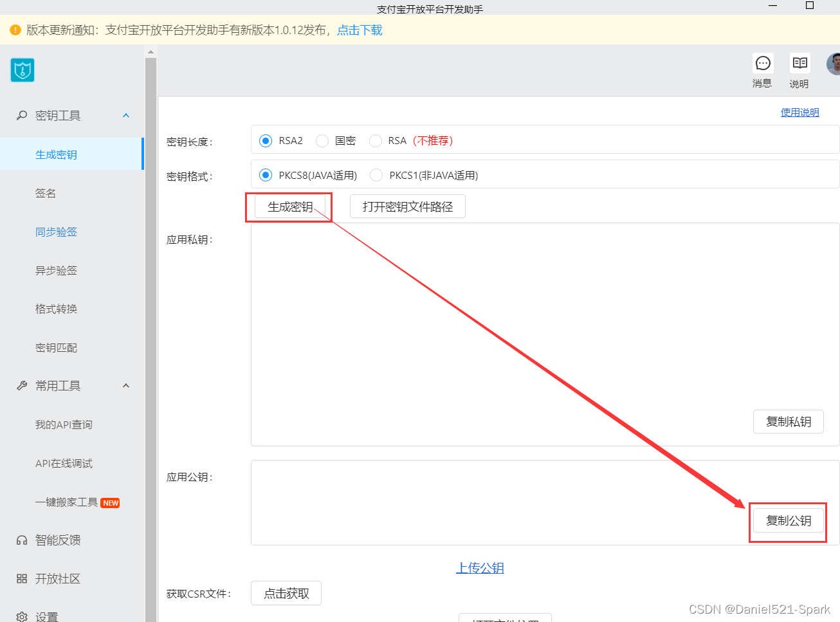840x622 pixels.
Task: Click the wrench icon beside 常用工具
Action: click(22, 385)
